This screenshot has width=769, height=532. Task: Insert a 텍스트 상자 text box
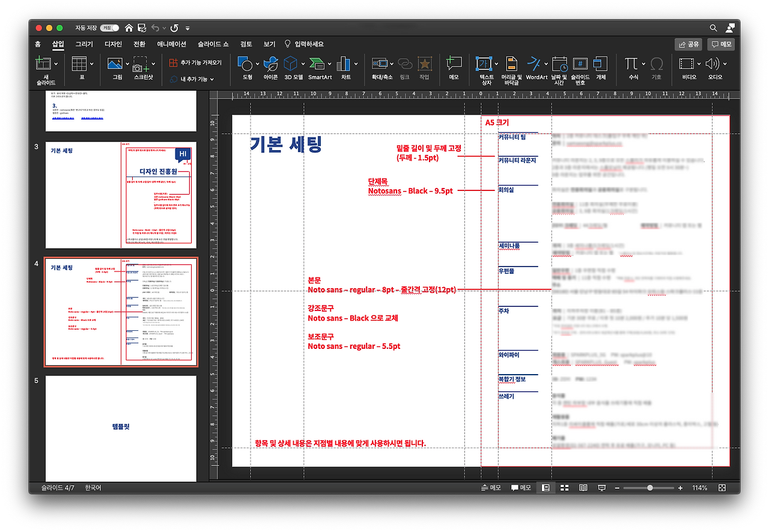484,64
